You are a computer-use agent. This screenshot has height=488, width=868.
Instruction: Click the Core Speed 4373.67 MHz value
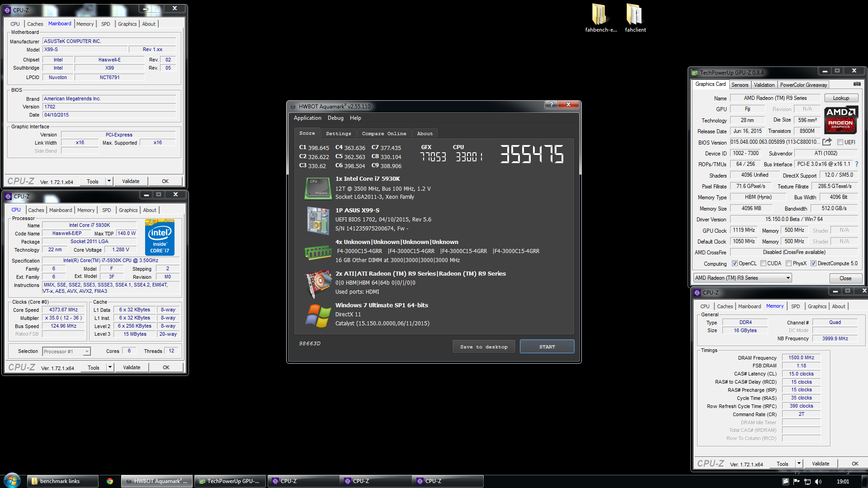coord(64,310)
